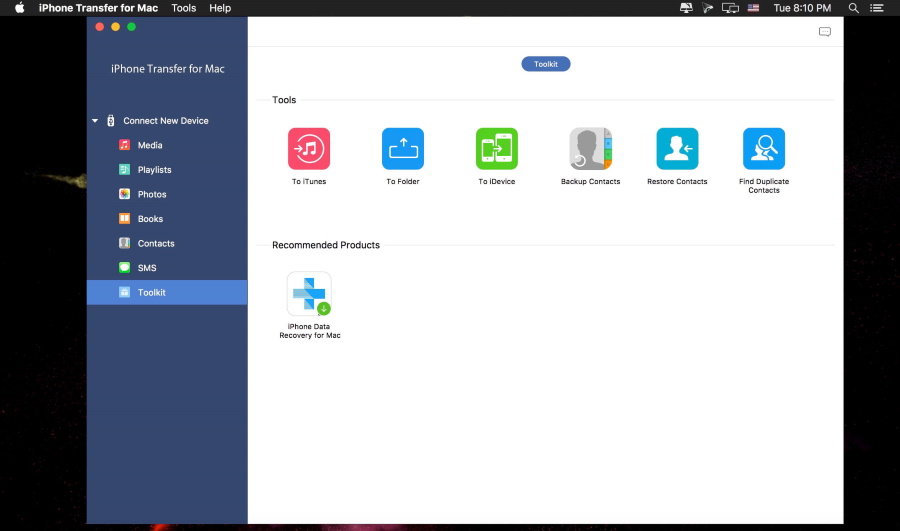The image size is (900, 531).
Task: Open the Apple menu
Action: tap(20, 8)
